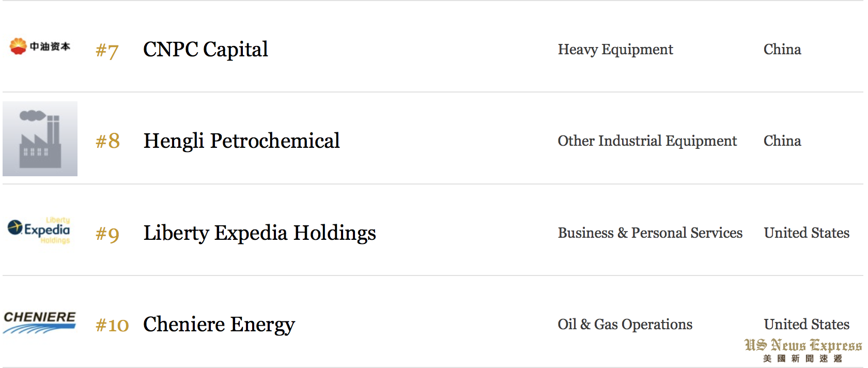Open the Cheniere Energy company link
This screenshot has width=868, height=368.
point(219,325)
